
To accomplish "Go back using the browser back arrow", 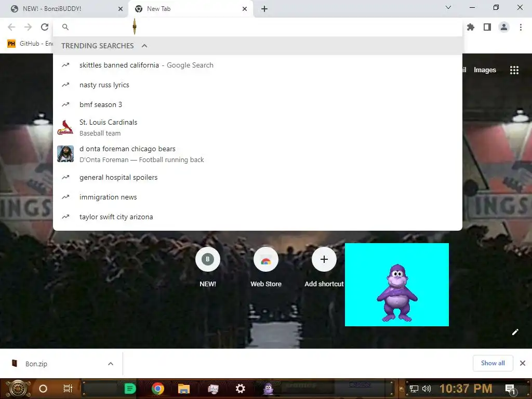I will pos(11,27).
